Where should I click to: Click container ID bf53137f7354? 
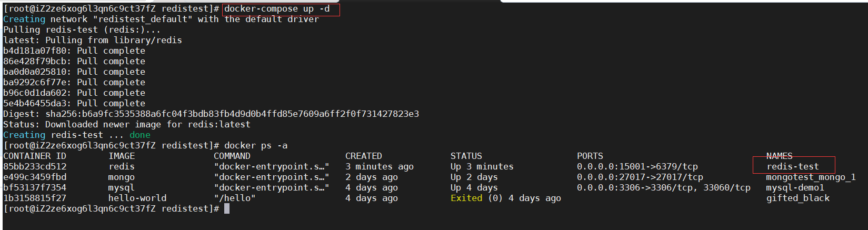[x=35, y=187]
